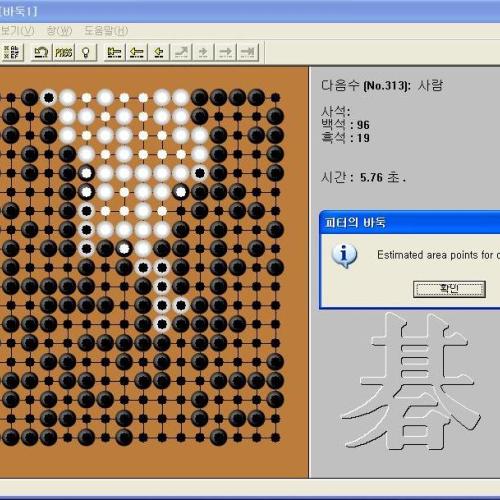Viewport: 500px width, 500px height.
Task: Click the '백석 : 96' captured count
Action: pyautogui.click(x=345, y=125)
